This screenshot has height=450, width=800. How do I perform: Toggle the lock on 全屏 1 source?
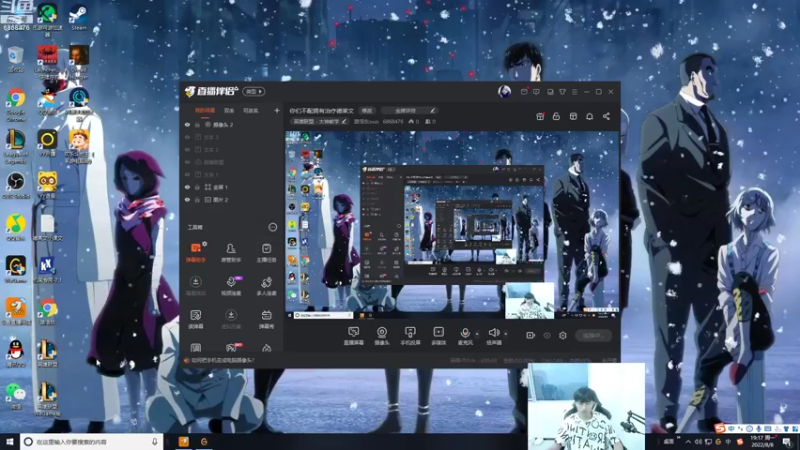197,187
